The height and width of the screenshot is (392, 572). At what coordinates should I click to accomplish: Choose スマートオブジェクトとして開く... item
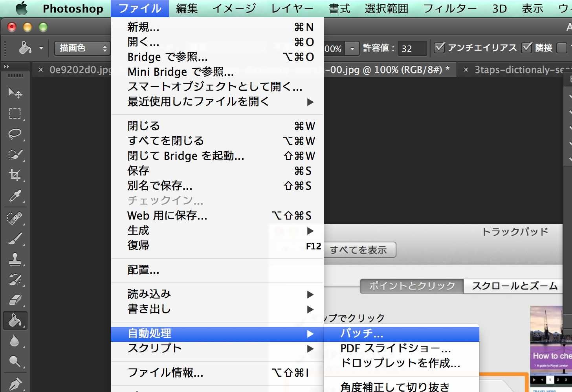(217, 87)
